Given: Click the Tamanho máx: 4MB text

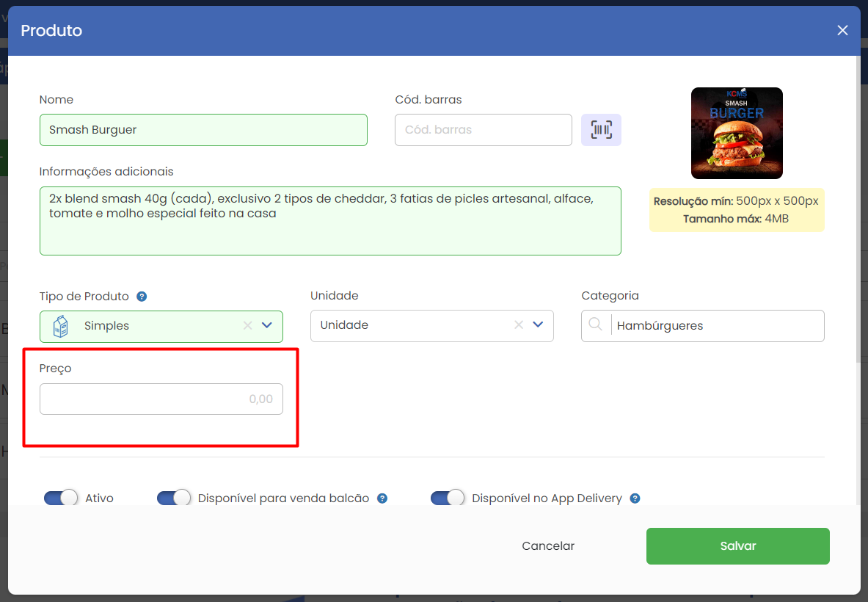Looking at the screenshot, I should [x=736, y=219].
